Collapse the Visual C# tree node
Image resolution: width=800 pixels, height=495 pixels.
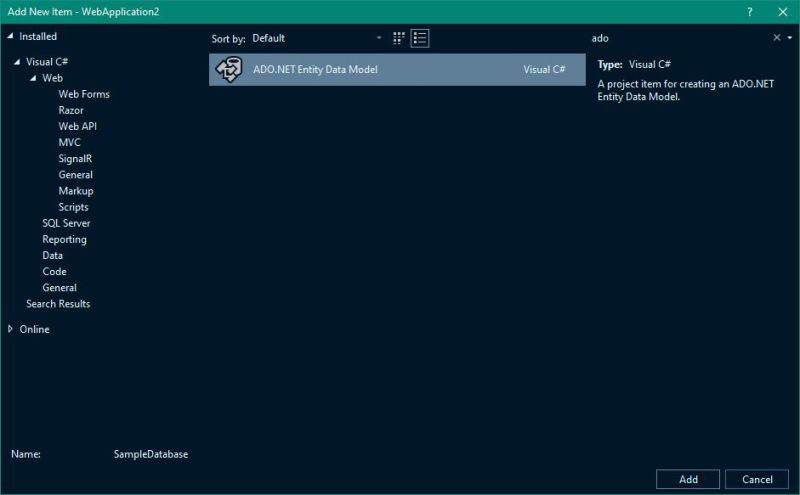(17, 62)
